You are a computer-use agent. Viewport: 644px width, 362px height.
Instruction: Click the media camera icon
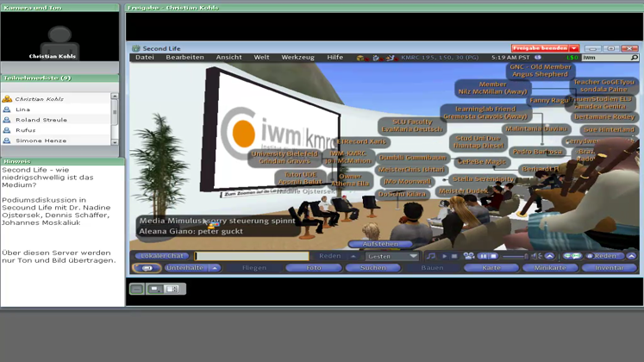[469, 256]
